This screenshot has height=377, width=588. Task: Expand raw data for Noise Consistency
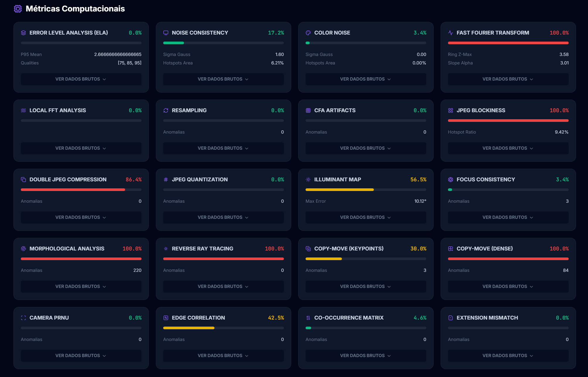223,79
